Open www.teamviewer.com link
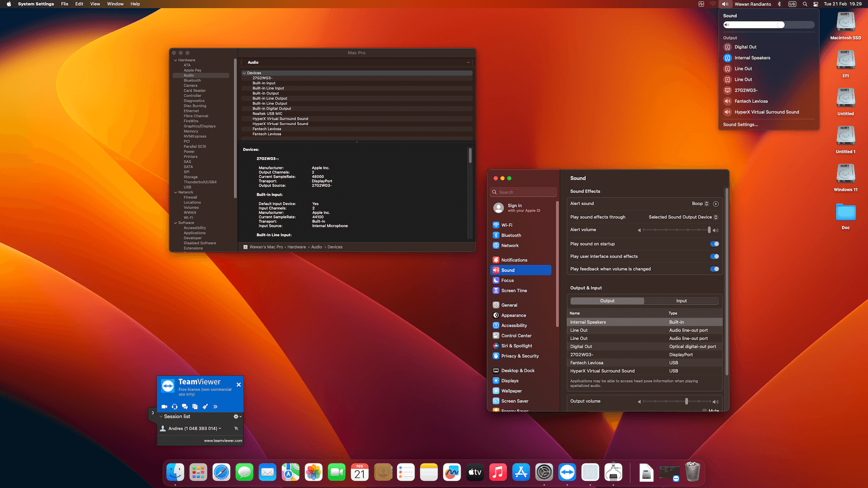Screen dimensions: 868x488 (223, 441)
